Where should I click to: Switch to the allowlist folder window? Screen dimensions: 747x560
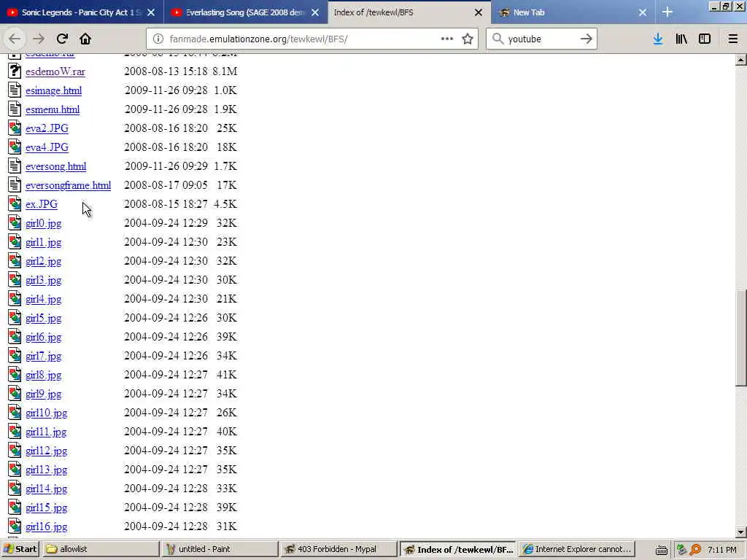point(101,549)
